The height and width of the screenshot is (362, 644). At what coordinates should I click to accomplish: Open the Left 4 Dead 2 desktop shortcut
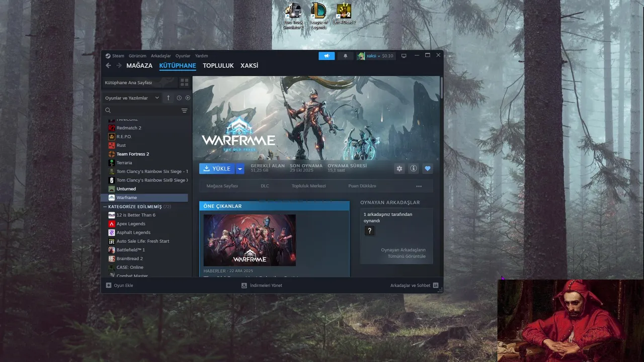pos(344,14)
